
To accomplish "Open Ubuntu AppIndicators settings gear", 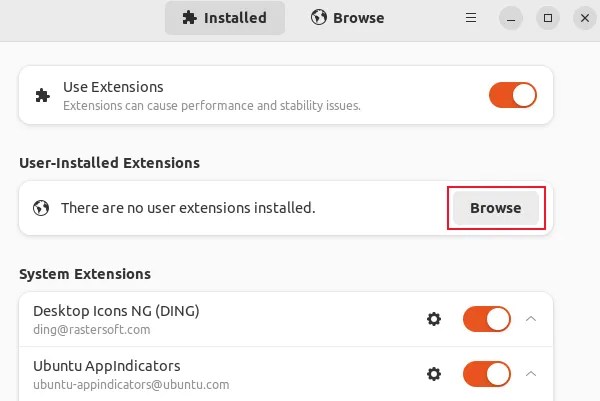I will (x=434, y=374).
